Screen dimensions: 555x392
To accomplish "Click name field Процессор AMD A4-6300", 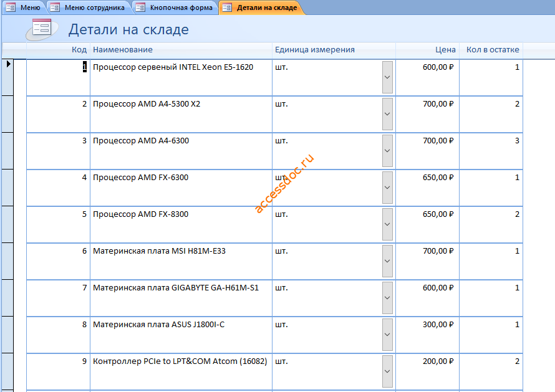I will pos(181,151).
